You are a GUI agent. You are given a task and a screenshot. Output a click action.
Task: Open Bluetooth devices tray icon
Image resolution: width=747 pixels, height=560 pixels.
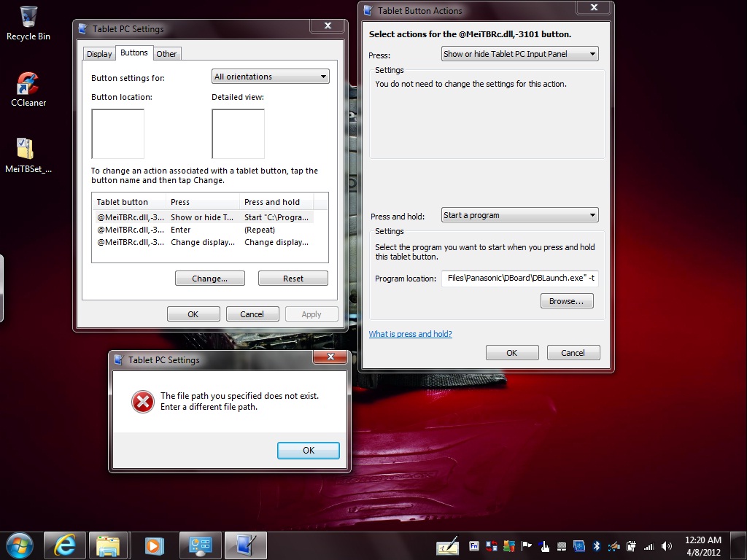click(x=596, y=546)
